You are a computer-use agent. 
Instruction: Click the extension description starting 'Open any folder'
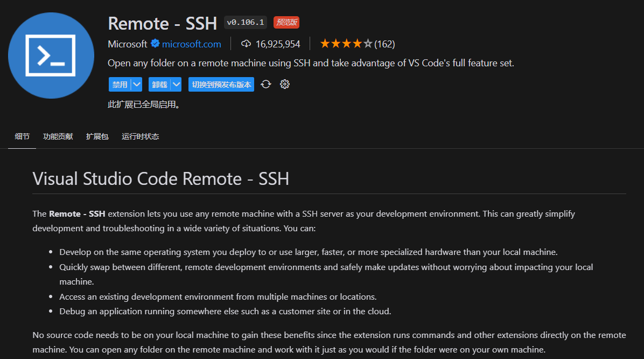[311, 63]
